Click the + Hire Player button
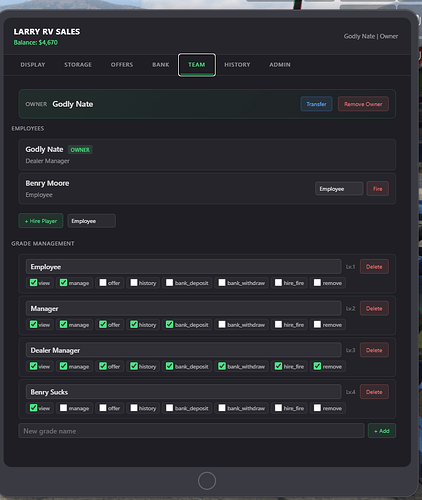The image size is (422, 500). 41,221
